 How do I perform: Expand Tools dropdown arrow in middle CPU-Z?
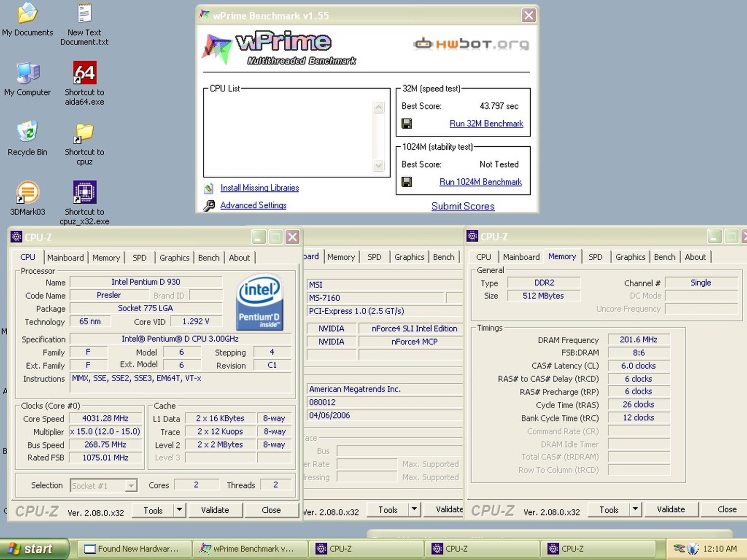pos(414,509)
